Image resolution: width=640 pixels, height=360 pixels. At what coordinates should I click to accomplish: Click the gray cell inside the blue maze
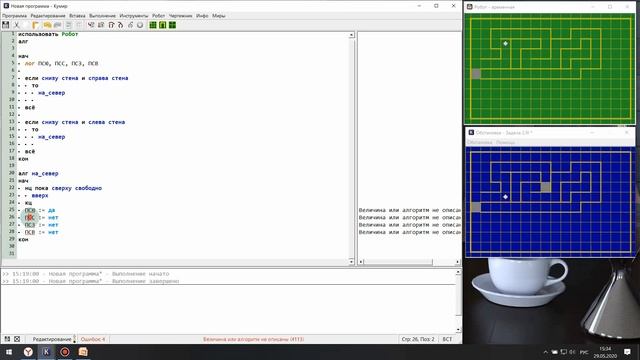545,187
